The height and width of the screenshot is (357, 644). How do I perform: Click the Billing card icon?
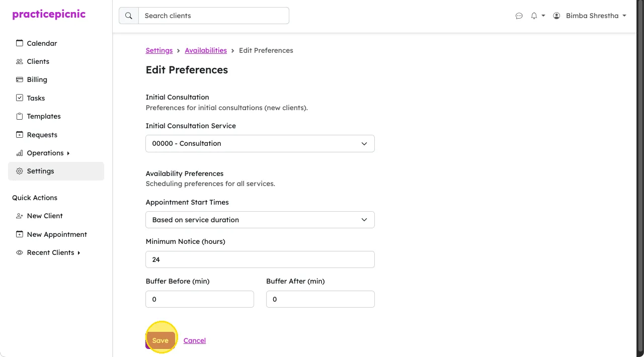(x=20, y=79)
